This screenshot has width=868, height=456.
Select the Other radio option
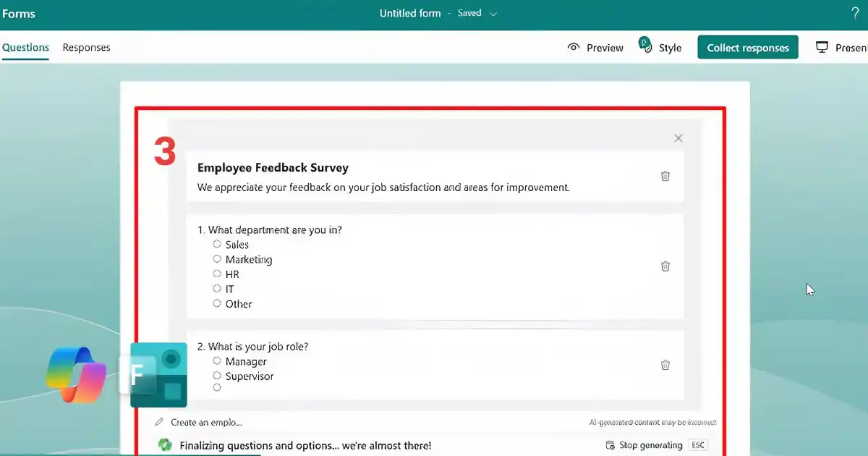click(x=217, y=303)
